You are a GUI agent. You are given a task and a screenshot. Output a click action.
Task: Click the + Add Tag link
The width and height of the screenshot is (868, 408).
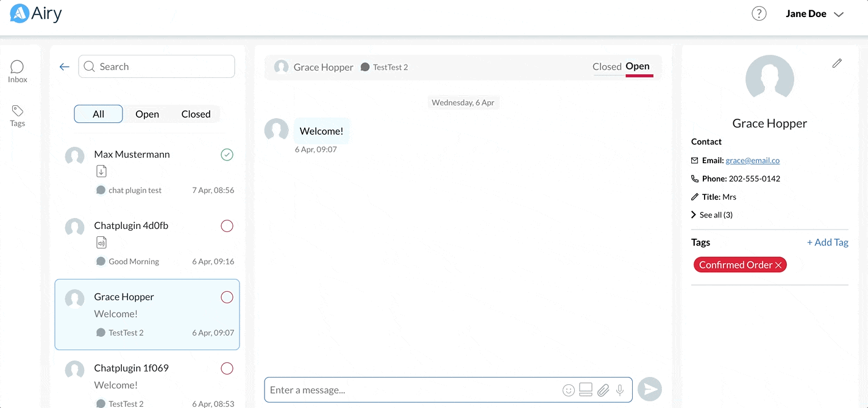click(x=827, y=242)
